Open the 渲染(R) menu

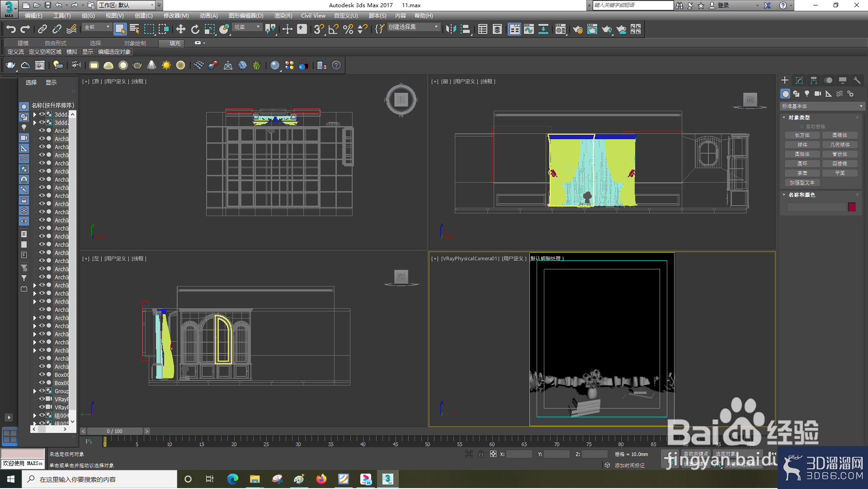click(284, 15)
